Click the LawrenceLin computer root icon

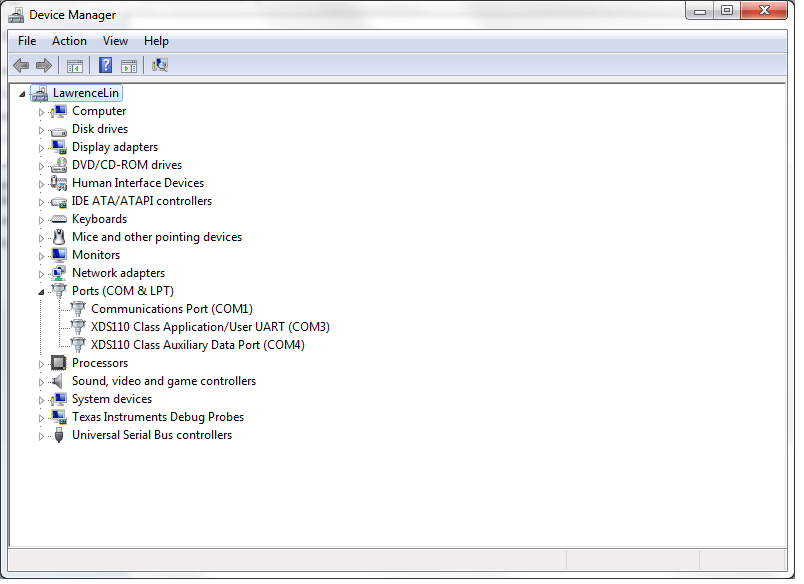pos(39,94)
